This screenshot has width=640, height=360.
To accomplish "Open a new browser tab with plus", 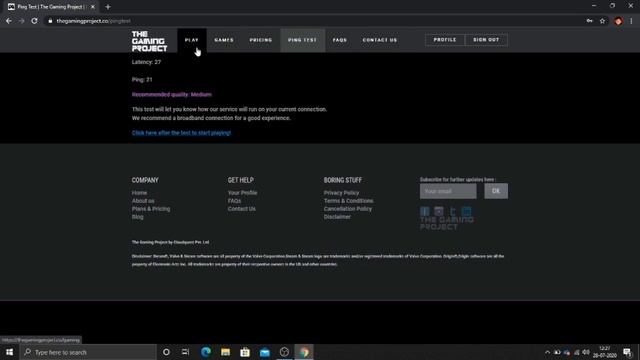I will click(108, 7).
